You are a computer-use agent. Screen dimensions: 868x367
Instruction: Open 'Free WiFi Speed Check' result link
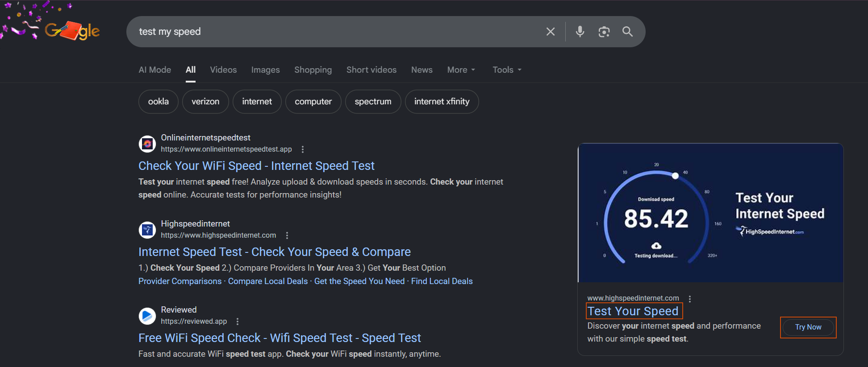[280, 338]
